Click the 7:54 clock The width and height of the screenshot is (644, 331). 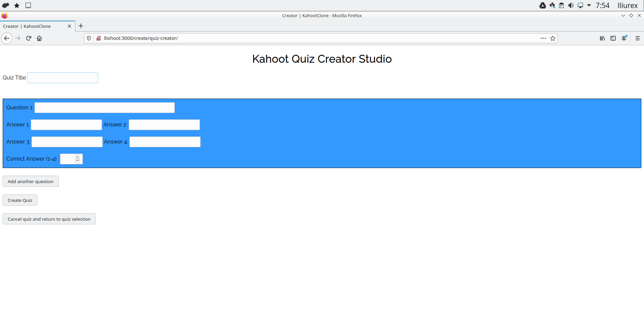[x=602, y=5]
